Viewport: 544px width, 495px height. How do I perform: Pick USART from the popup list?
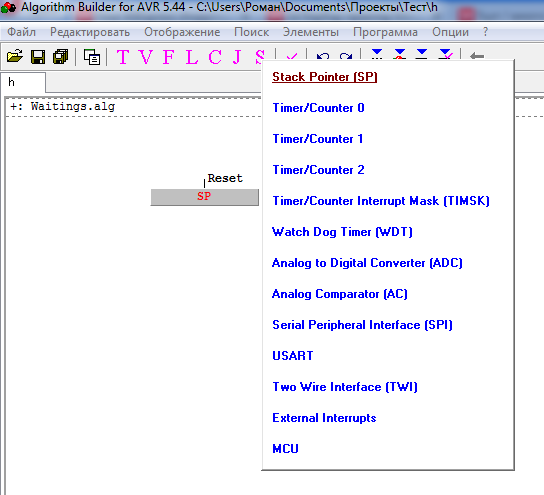tap(292, 356)
